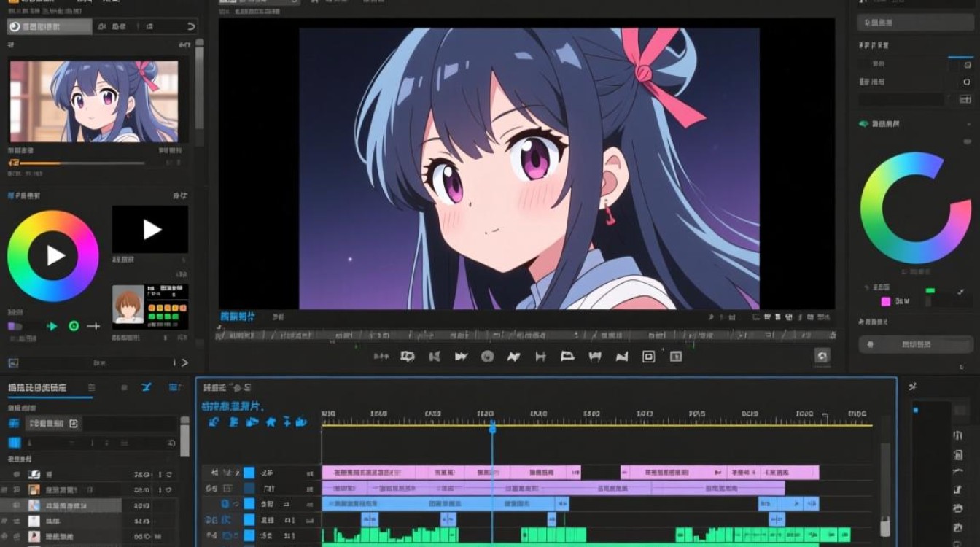Click the blue list icon in the bottom-left panel header
Image resolution: width=980 pixels, height=547 pixels.
coord(175,387)
